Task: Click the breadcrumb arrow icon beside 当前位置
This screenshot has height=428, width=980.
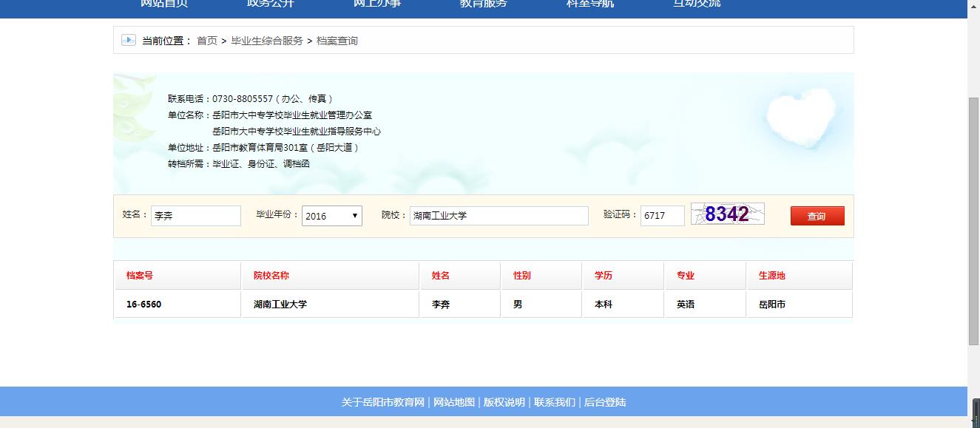Action: click(129, 40)
